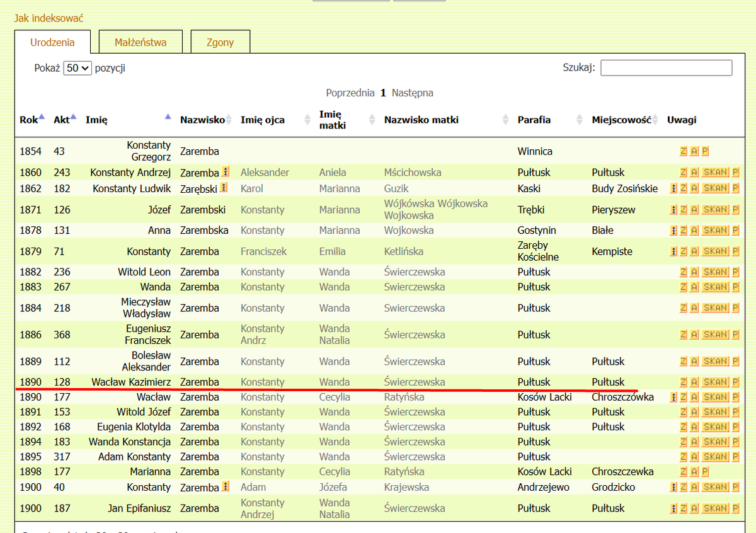
Task: Click Kosów Lacki parish in 1898 row
Action: coord(544,471)
